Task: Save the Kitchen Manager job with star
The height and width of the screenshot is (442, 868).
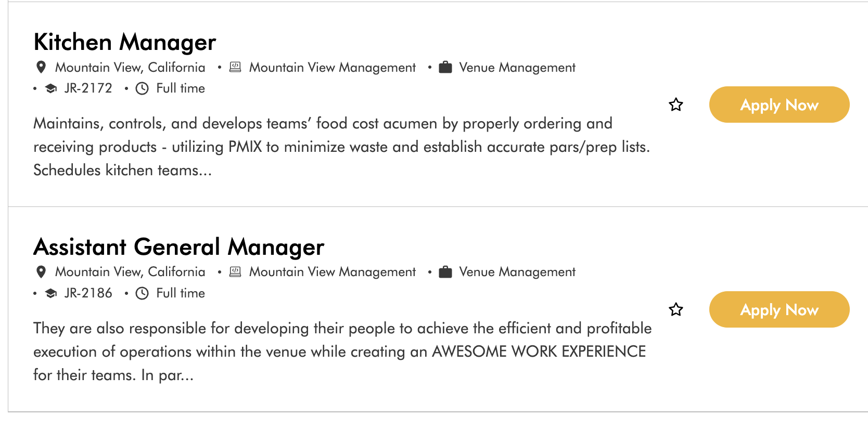Action: [x=676, y=105]
